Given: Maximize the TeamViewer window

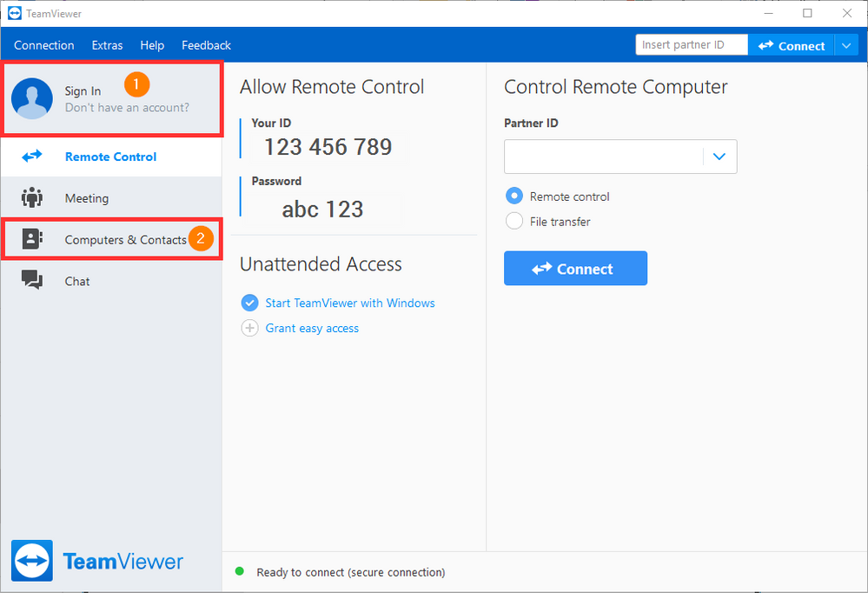Looking at the screenshot, I should click(808, 13).
